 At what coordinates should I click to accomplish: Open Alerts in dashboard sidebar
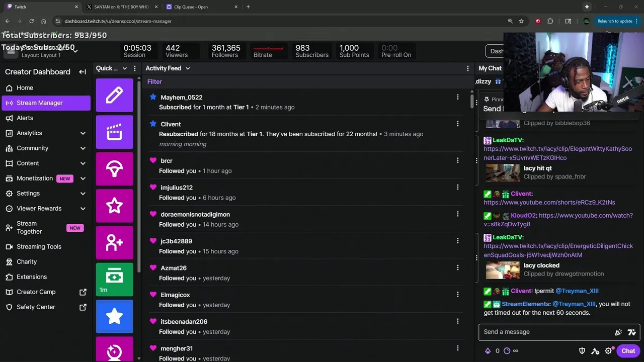pyautogui.click(x=46, y=118)
